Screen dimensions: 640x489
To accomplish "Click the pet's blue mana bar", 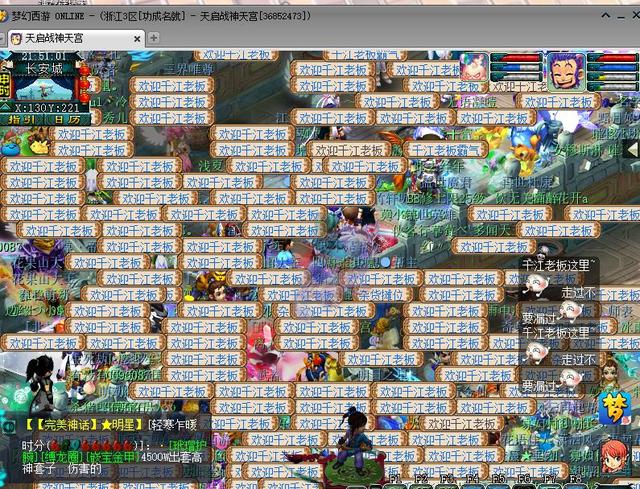I will 517,67.
